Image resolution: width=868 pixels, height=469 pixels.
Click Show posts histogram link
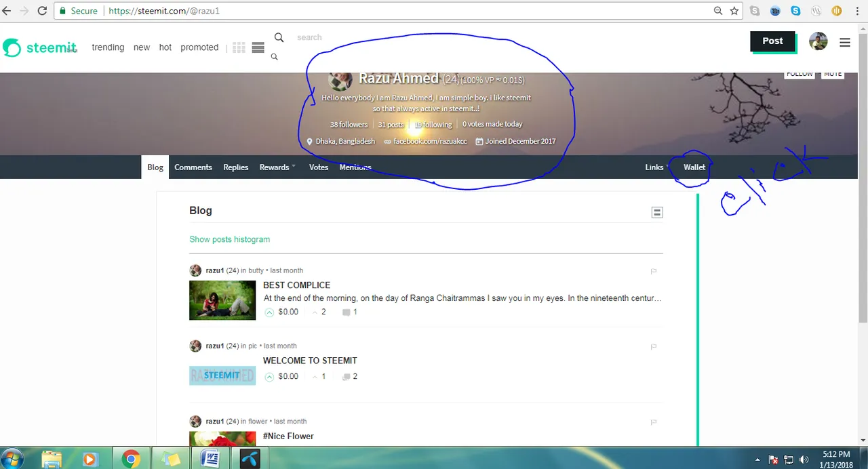229,239
